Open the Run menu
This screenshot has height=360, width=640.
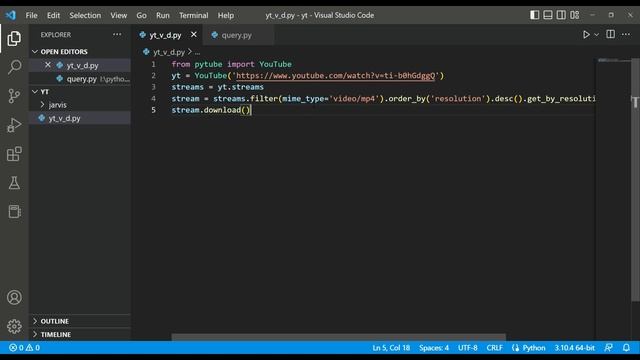(x=162, y=16)
